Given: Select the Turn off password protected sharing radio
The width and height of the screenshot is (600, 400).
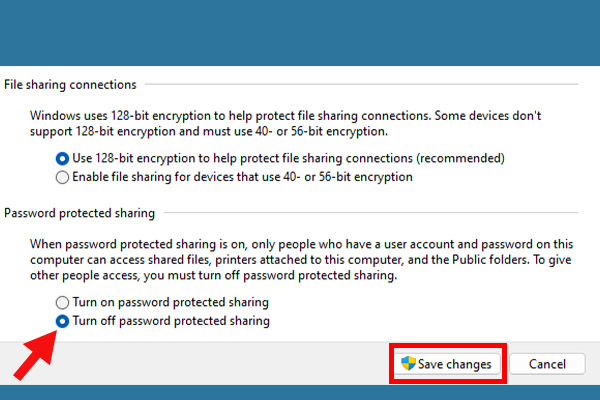Looking at the screenshot, I should pyautogui.click(x=62, y=321).
